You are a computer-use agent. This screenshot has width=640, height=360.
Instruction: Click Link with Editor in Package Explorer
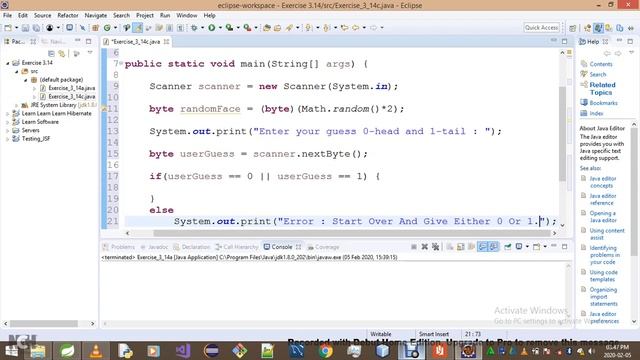pos(62,53)
